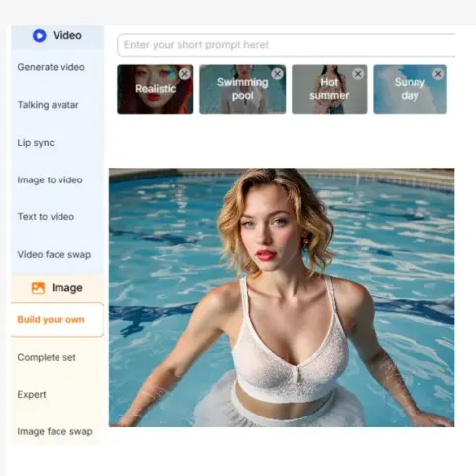The image size is (476, 476).
Task: Open the Generate video option
Action: click(52, 67)
